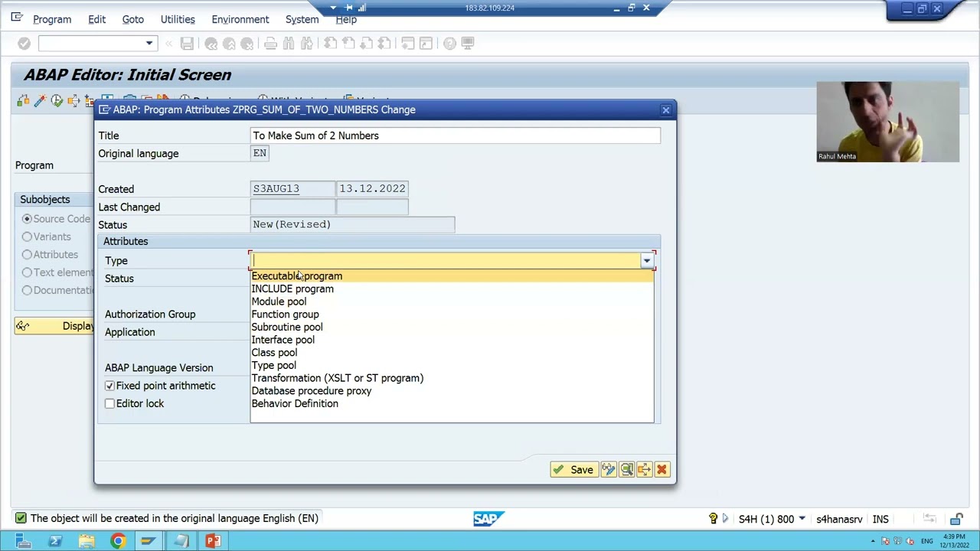This screenshot has width=980, height=551.
Task: Open the Utilities menu
Action: (178, 19)
